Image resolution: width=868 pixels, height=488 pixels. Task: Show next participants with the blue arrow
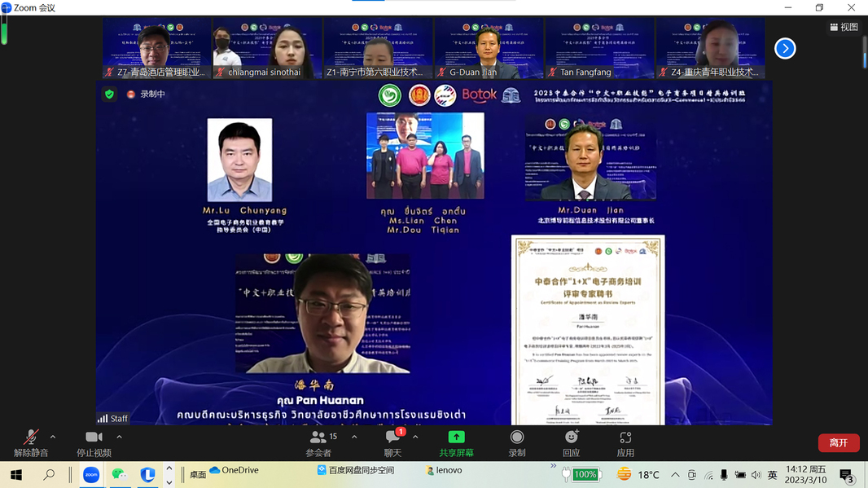click(x=785, y=49)
